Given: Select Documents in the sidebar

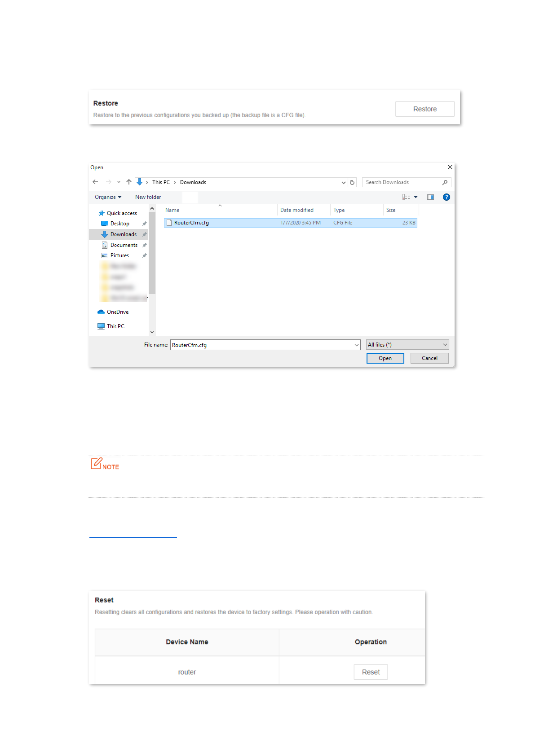Looking at the screenshot, I should coord(119,245).
